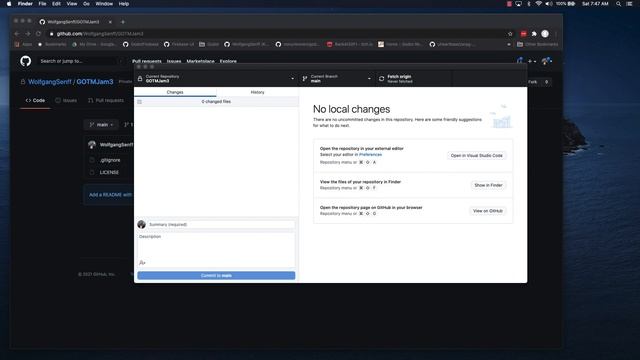Viewport: 640px width, 360px height.
Task: Open the Finder menu in menu bar
Action: click(x=25, y=4)
